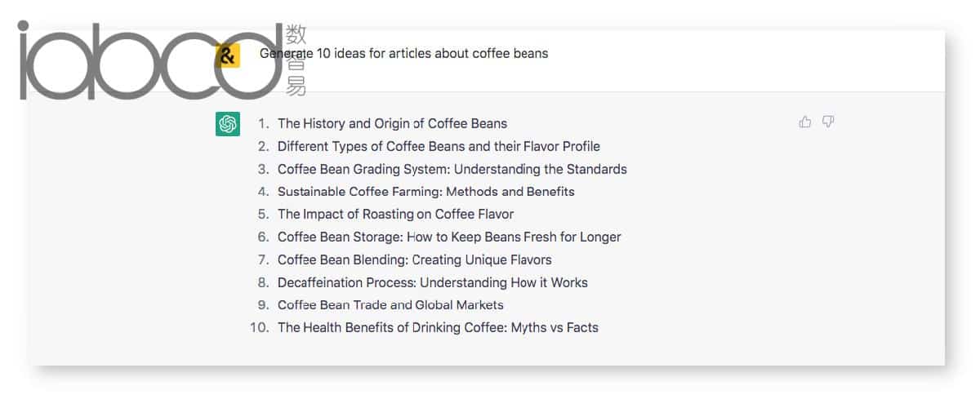This screenshot has width=980, height=408.
Task: Click the green ChatGPT avatar icon
Action: point(228,124)
